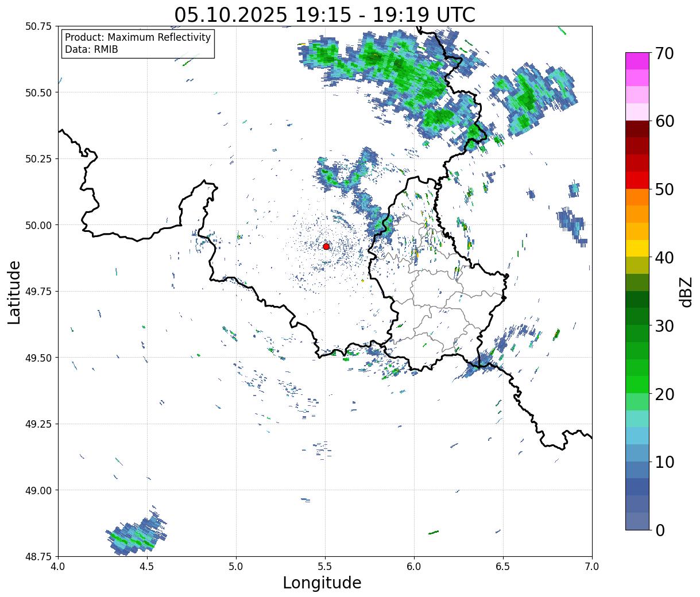Click the red radar site marker
700x597 pixels.
coord(326,246)
